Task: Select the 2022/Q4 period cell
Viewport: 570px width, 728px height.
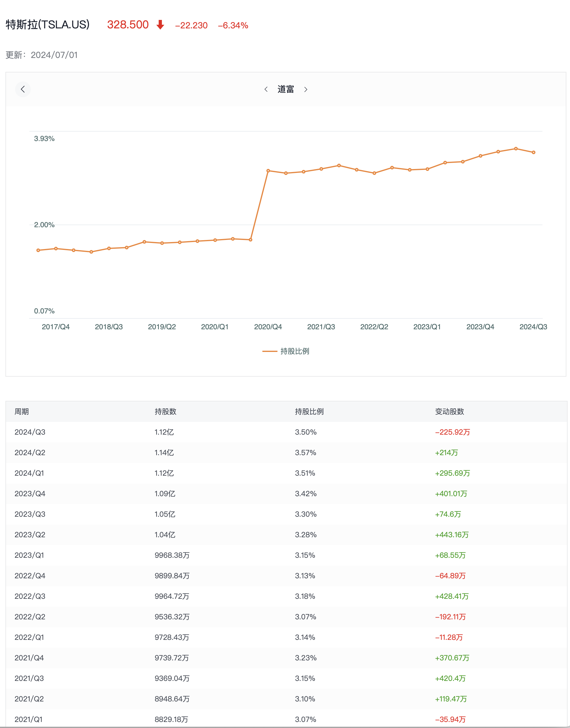Action: coord(30,576)
